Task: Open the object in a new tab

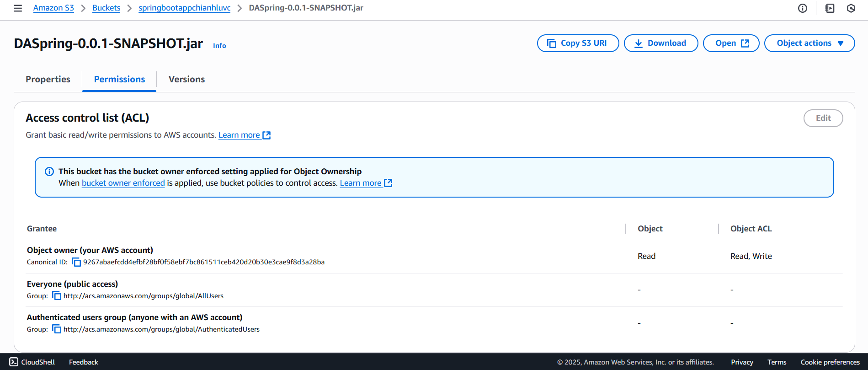Action: [731, 43]
